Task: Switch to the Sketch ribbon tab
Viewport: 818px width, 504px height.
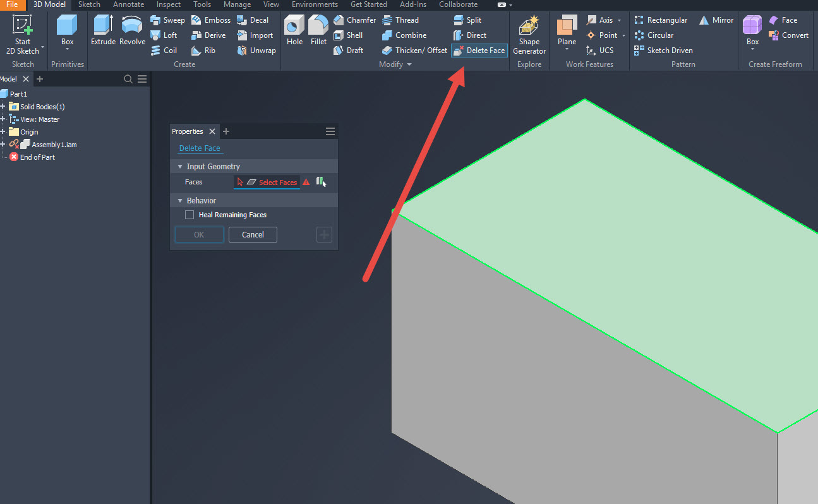Action: (x=88, y=4)
